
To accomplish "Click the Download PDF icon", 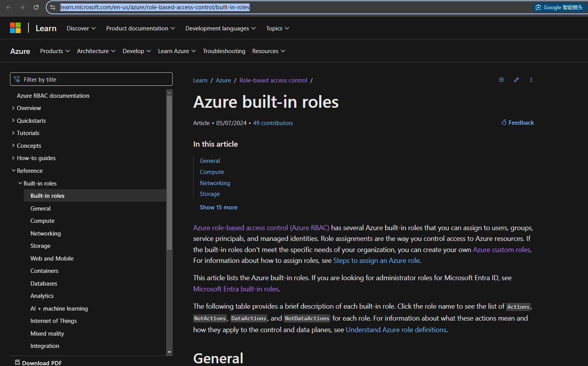I will point(17,363).
